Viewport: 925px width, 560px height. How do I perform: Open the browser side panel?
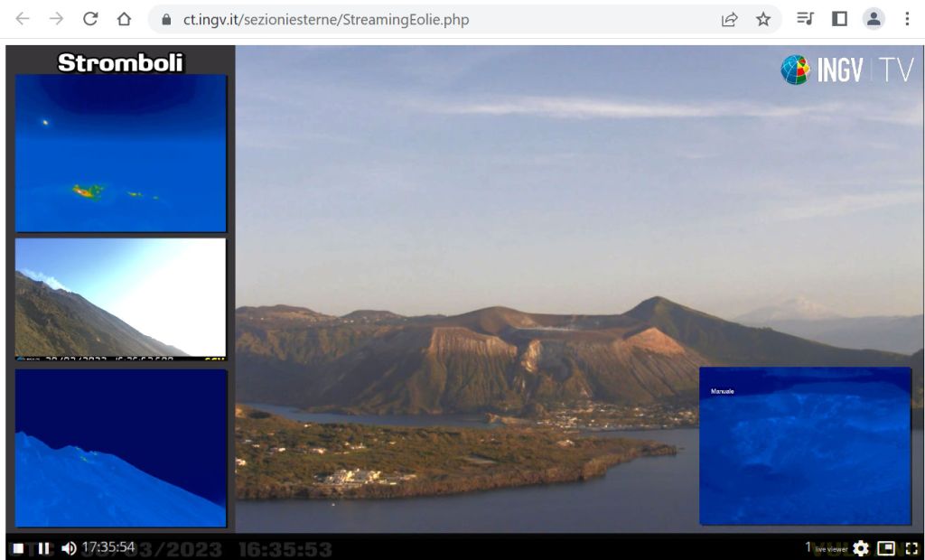[839, 19]
